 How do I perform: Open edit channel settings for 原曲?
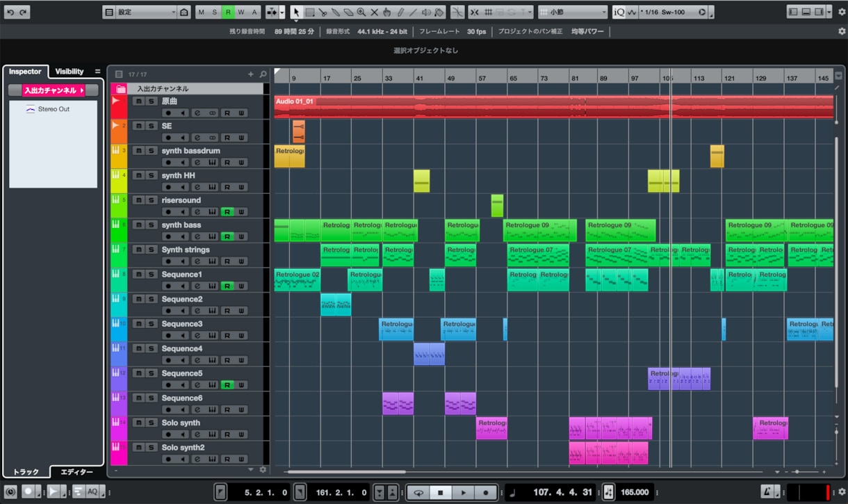tap(197, 113)
